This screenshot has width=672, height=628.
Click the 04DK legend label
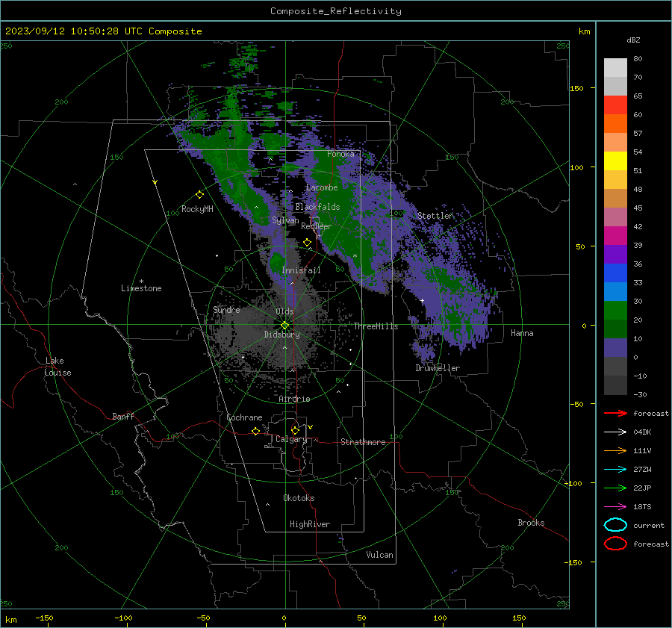point(642,432)
